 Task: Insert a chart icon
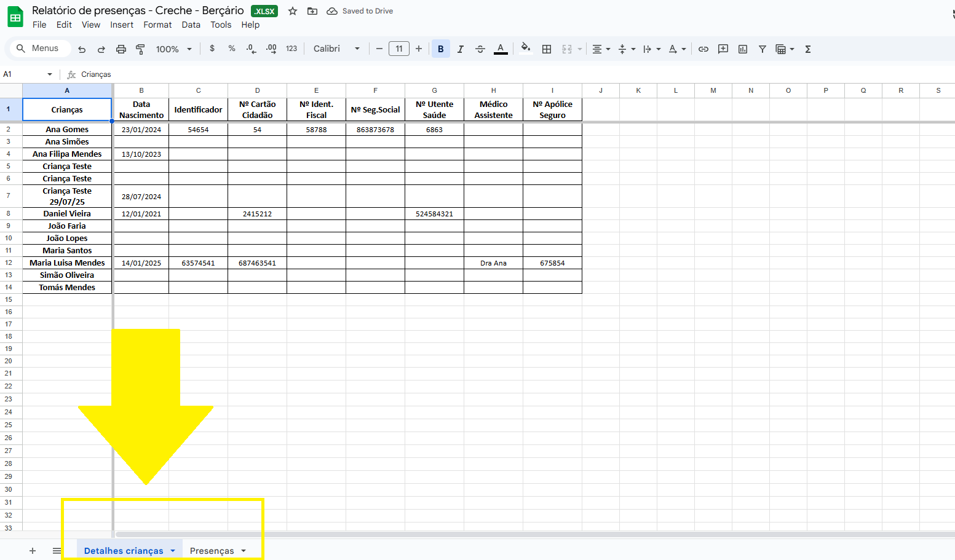coord(743,49)
